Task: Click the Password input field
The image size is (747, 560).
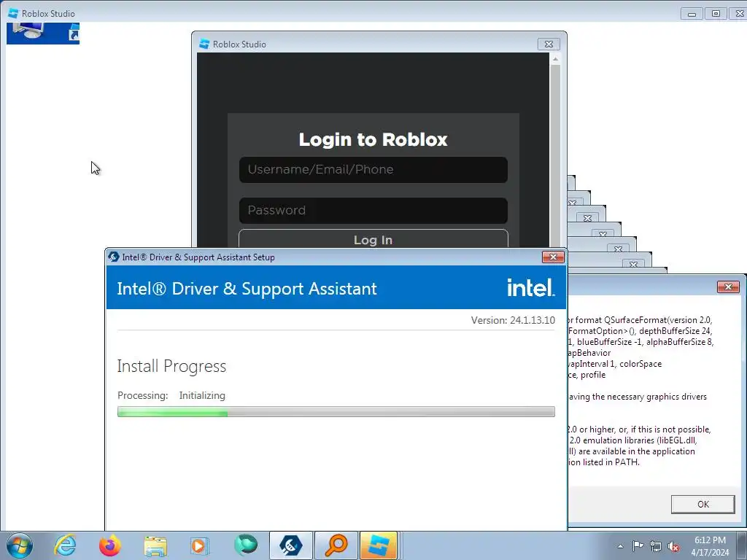Action: [373, 211]
